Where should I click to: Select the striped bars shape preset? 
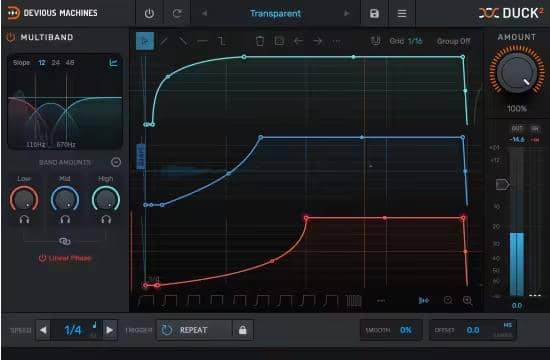(x=354, y=301)
